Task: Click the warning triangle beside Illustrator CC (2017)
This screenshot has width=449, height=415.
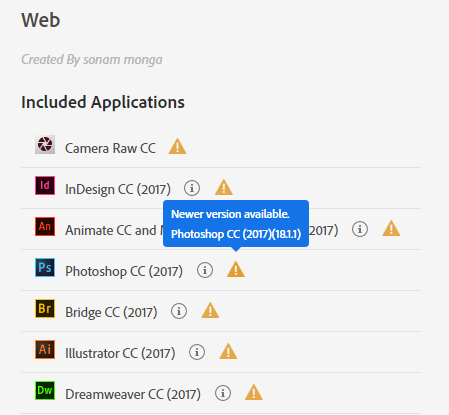Action: 228,351
